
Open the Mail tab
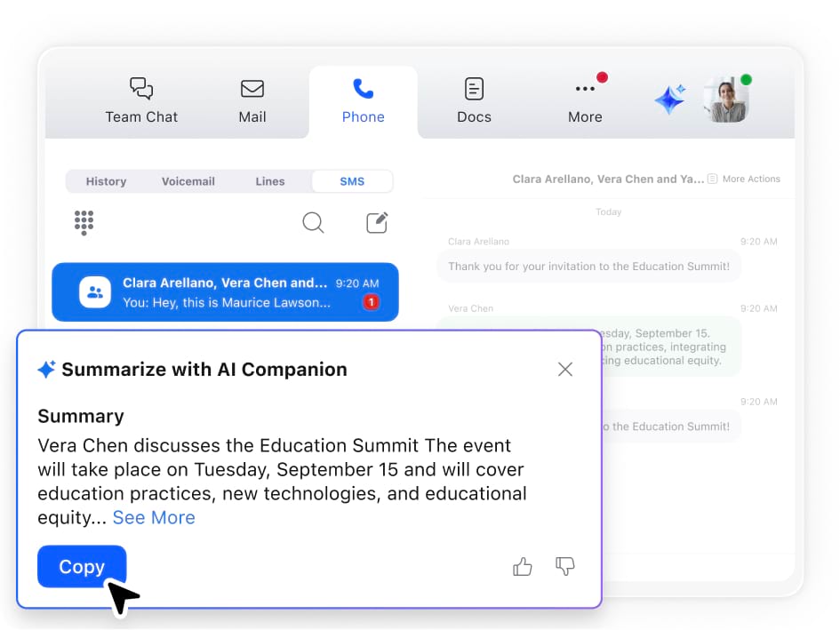pyautogui.click(x=252, y=101)
